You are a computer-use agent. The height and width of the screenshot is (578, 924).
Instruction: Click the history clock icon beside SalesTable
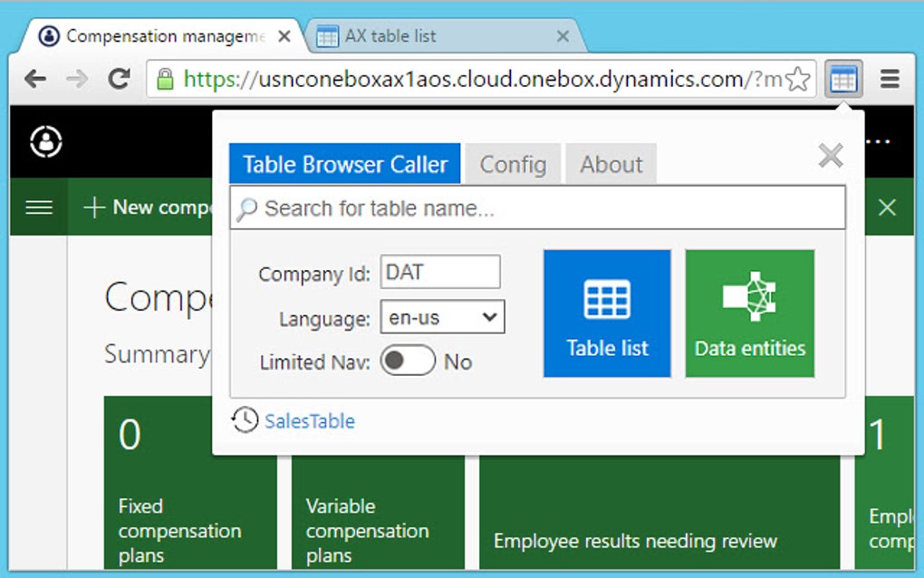(245, 420)
